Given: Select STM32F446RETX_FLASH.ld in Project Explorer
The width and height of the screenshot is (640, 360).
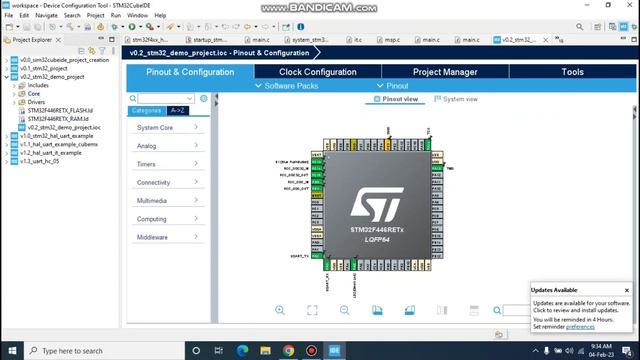Looking at the screenshot, I should coord(56,111).
